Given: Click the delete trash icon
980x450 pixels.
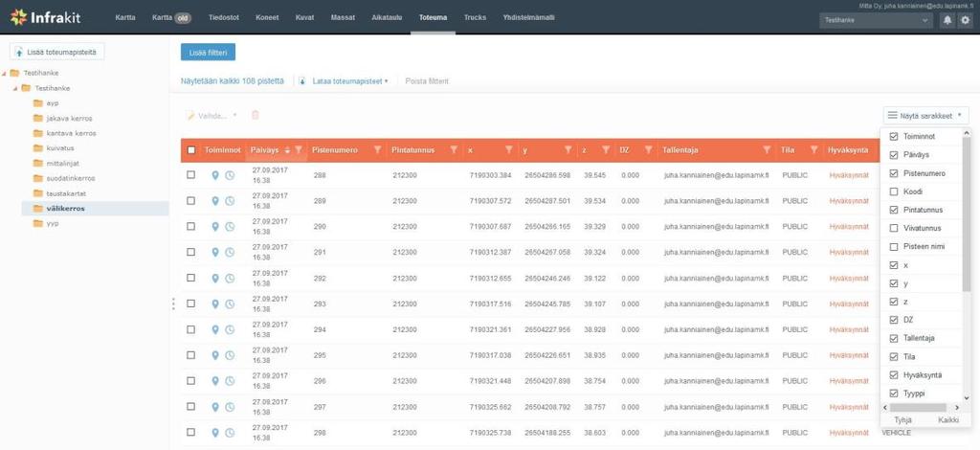Looking at the screenshot, I should 255,115.
